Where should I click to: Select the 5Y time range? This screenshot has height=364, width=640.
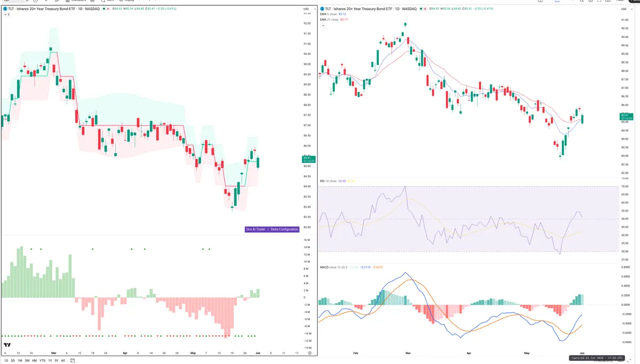(x=57, y=360)
